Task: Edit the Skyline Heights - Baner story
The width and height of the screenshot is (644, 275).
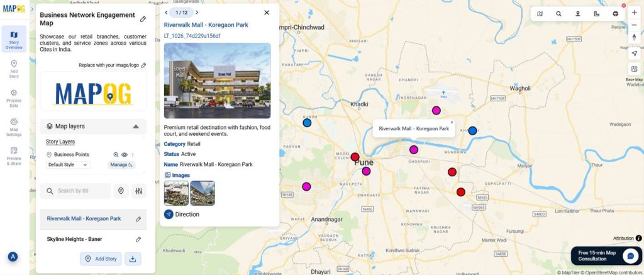Action: 138,239
